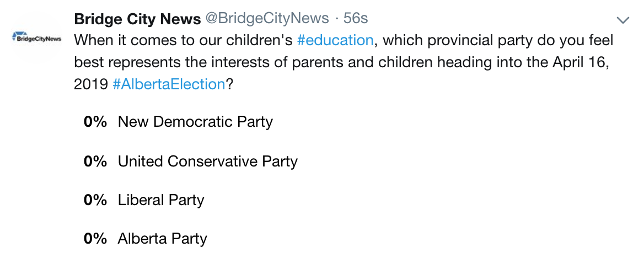The image size is (644, 269).
Task: Click the Bridge City News display name
Action: pos(137,19)
